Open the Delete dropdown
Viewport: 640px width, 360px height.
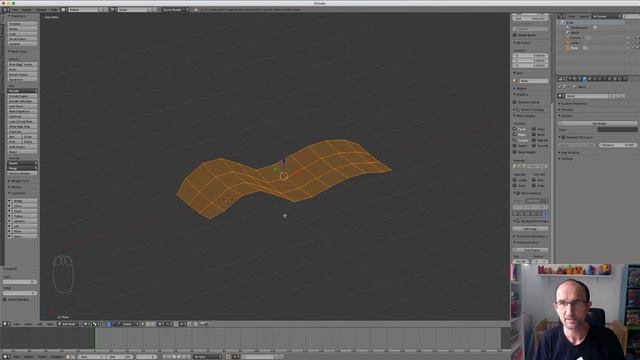22,163
